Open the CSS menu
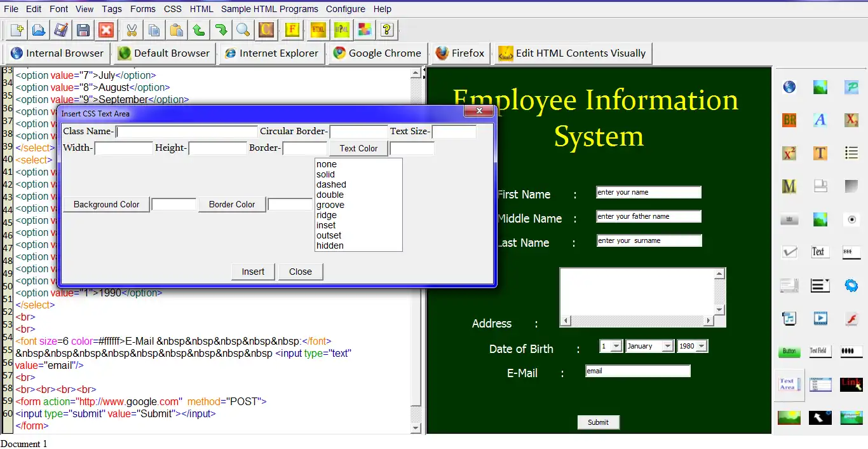The image size is (868, 449). click(173, 9)
